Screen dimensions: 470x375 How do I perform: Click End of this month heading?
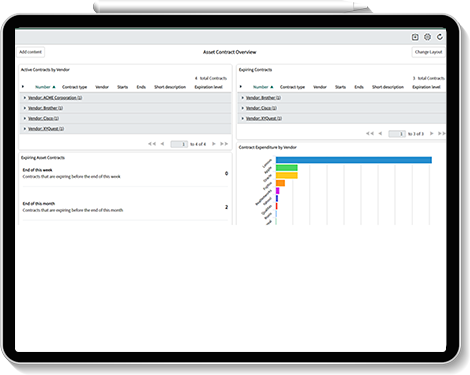[39, 204]
